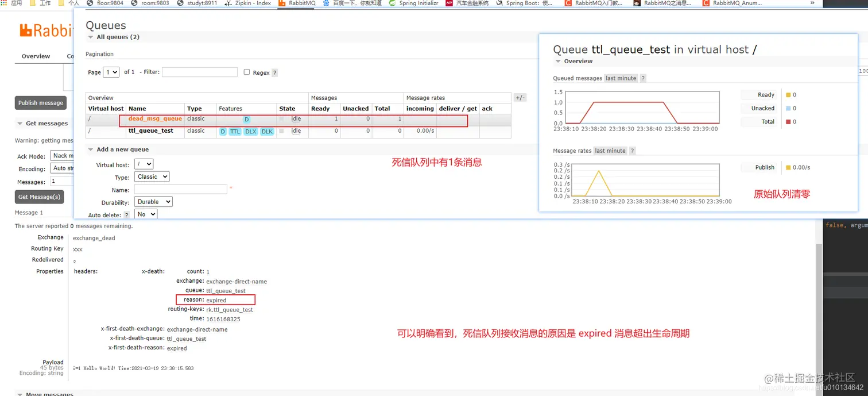The width and height of the screenshot is (868, 396).
Task: Click the Queued messages help question mark
Action: click(643, 78)
